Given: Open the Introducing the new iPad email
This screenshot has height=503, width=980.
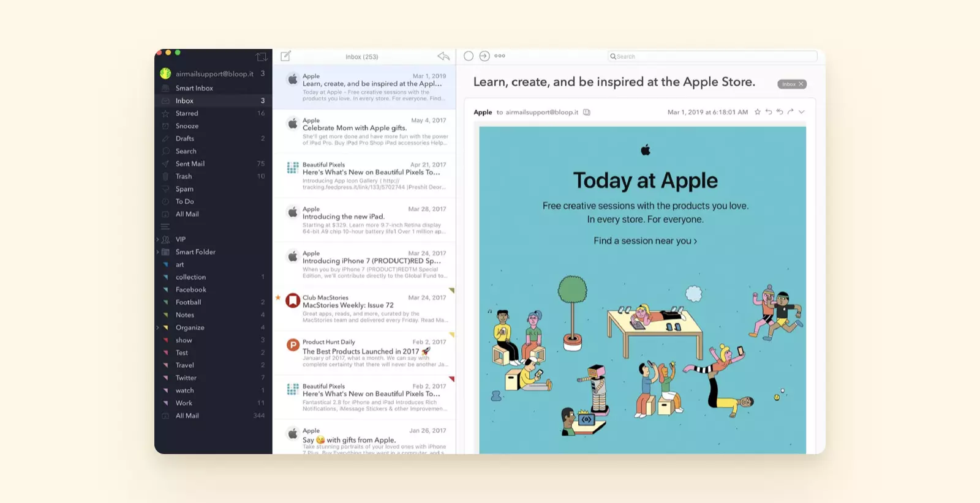Looking at the screenshot, I should (364, 220).
